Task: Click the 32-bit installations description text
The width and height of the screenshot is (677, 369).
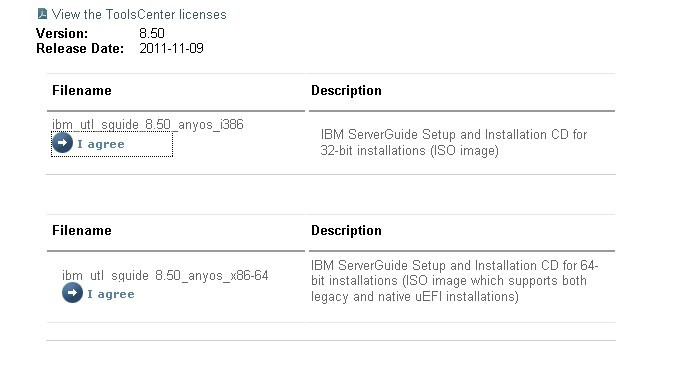Action: tap(453, 142)
